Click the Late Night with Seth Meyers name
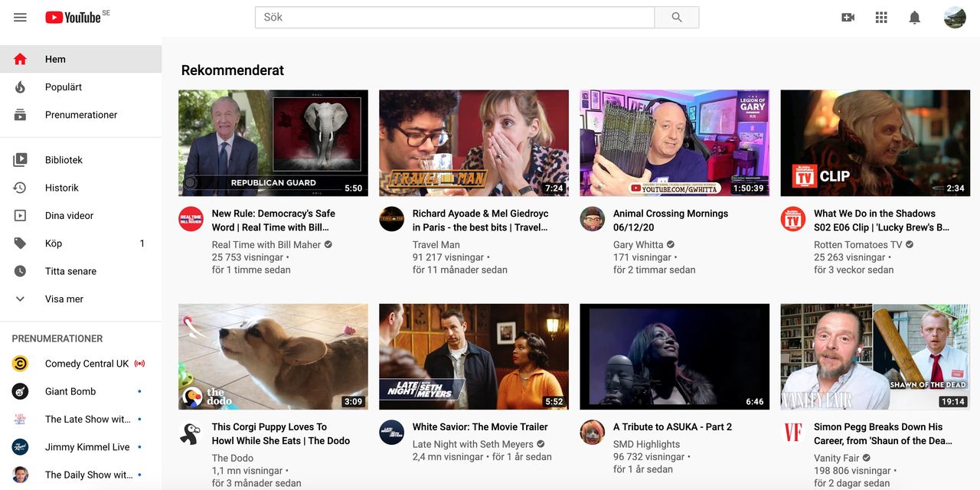The height and width of the screenshot is (490, 980). [x=472, y=445]
